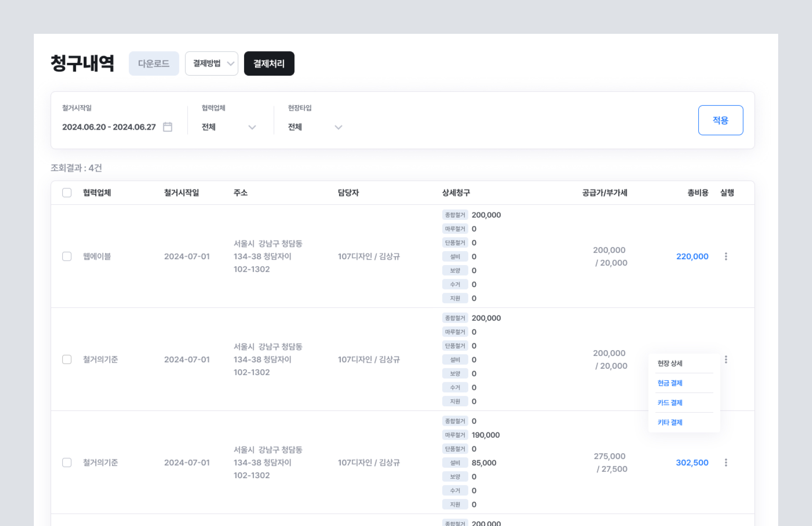Open kebab menu for 웰에이블 row
812x526 pixels.
726,256
